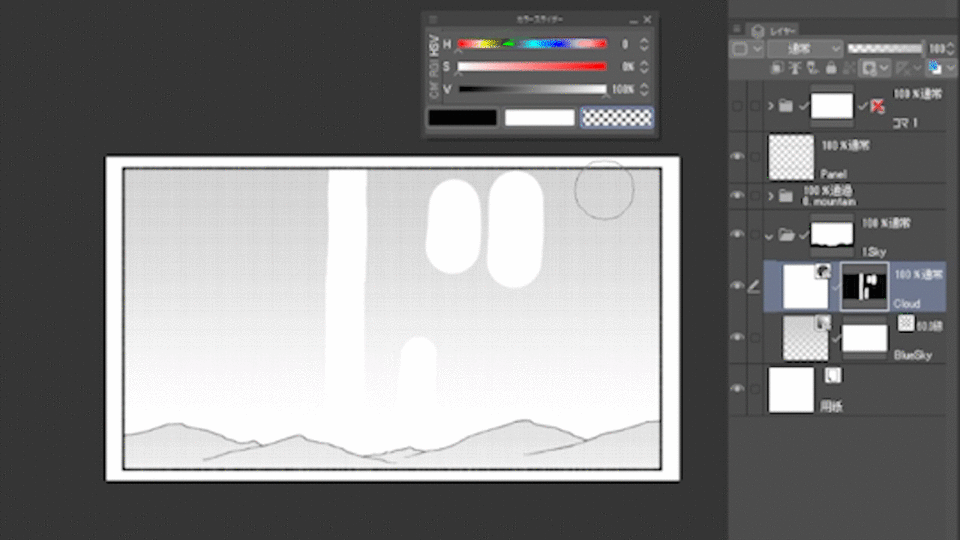The height and width of the screenshot is (540, 960).
Task: Click the layer opacity slider
Action: click(885, 48)
